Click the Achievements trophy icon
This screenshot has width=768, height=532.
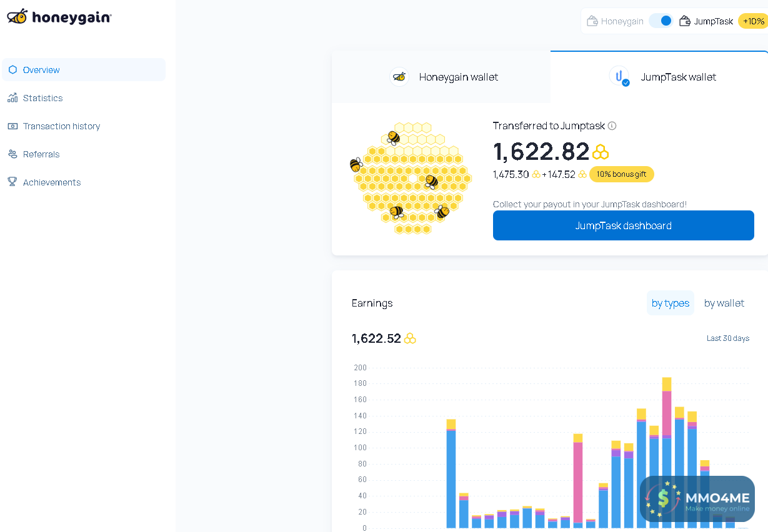12,182
